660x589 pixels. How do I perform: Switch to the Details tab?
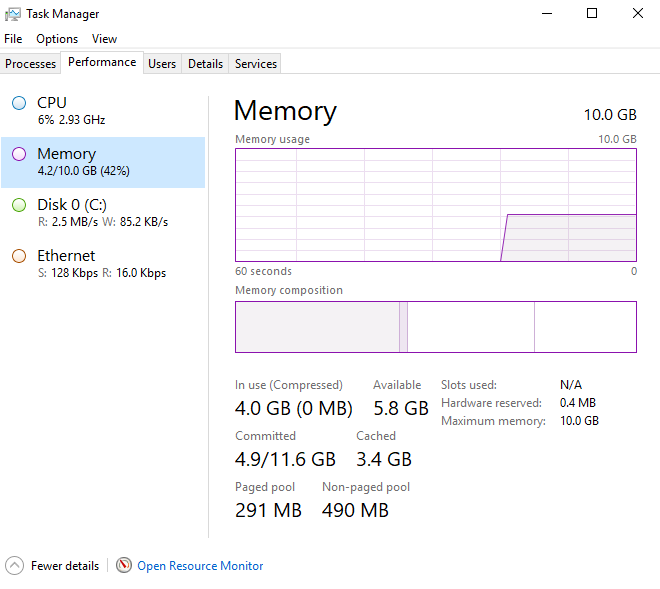point(205,64)
